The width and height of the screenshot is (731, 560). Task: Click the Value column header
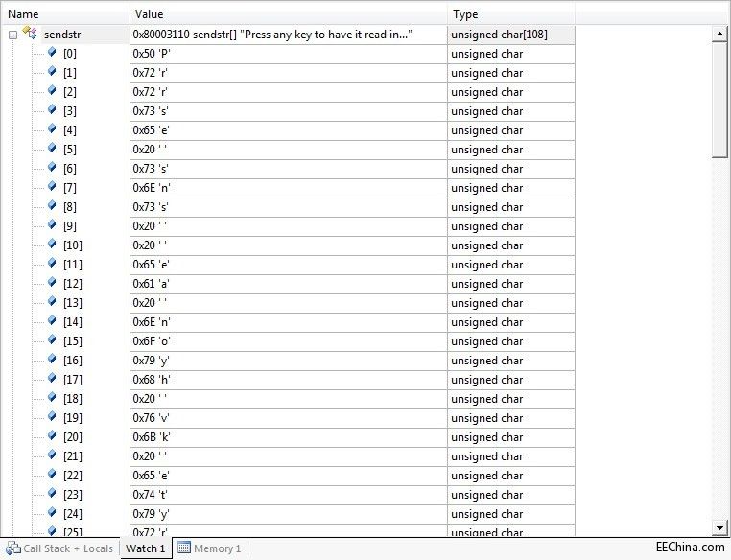click(288, 14)
